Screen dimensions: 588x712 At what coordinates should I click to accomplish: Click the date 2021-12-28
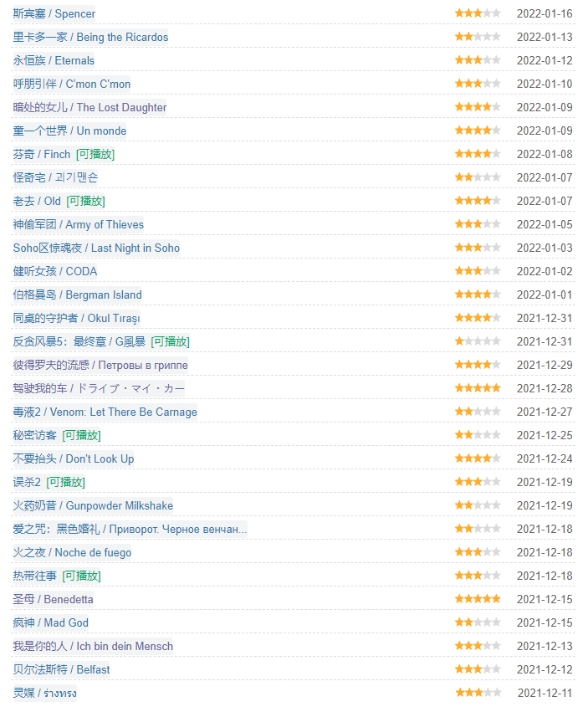pyautogui.click(x=545, y=389)
